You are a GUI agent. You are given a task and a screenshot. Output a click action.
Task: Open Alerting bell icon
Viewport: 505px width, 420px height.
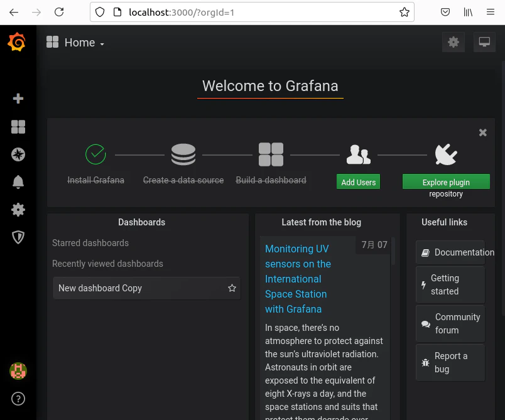click(18, 182)
